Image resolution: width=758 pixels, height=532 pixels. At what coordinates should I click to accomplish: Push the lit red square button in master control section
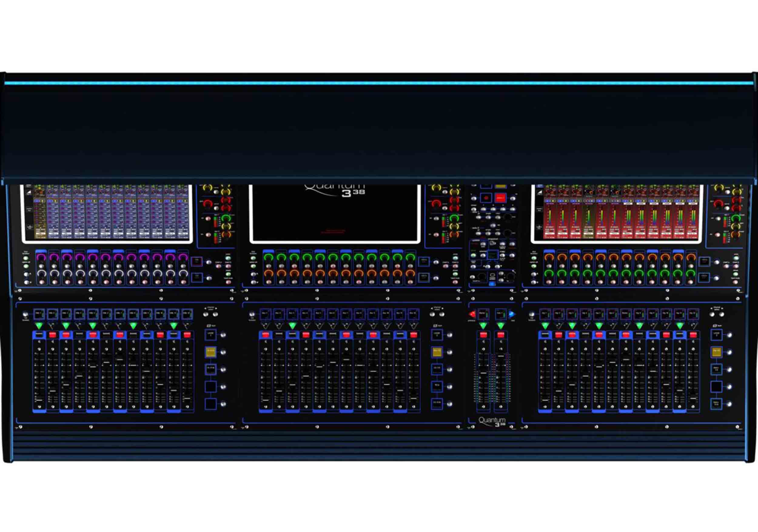[x=501, y=198]
